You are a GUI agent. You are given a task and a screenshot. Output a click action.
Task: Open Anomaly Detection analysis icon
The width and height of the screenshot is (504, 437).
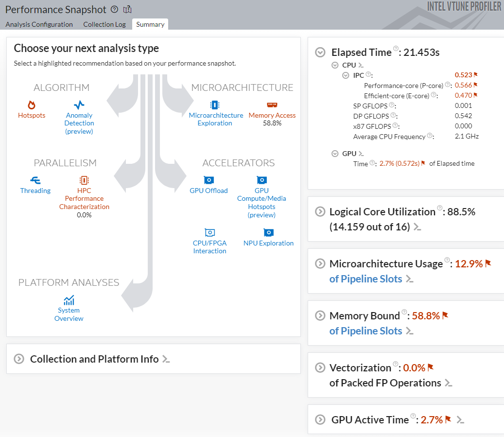click(x=79, y=105)
